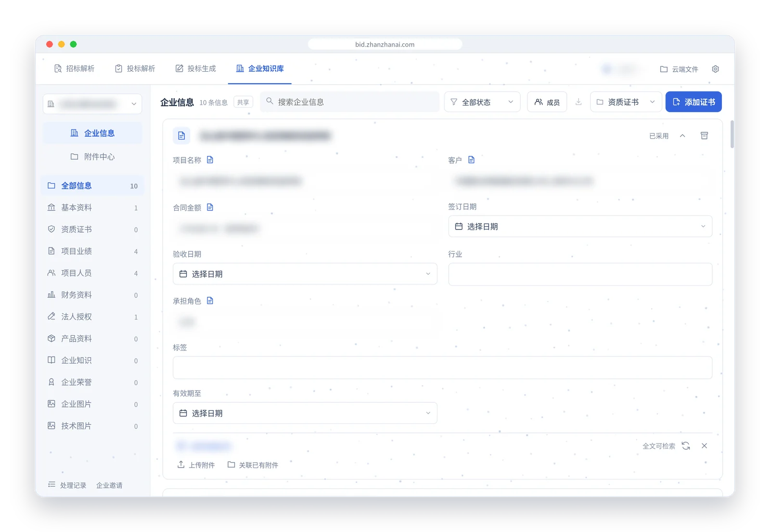Open the 资质证书 type dropdown
Image resolution: width=770 pixels, height=532 pixels.
tap(626, 102)
